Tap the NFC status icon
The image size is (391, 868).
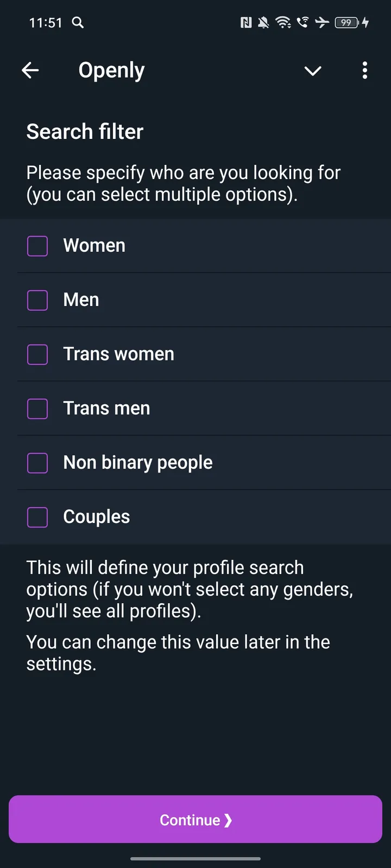point(246,22)
